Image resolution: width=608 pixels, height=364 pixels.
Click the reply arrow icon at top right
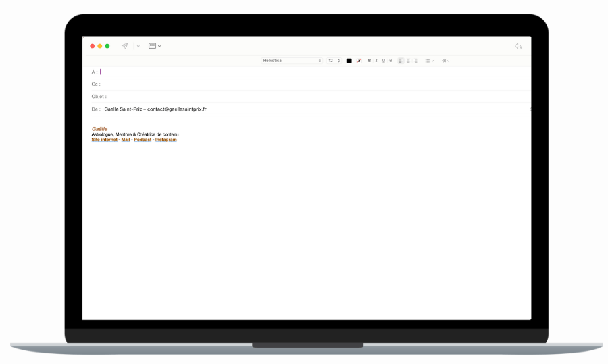coord(517,46)
